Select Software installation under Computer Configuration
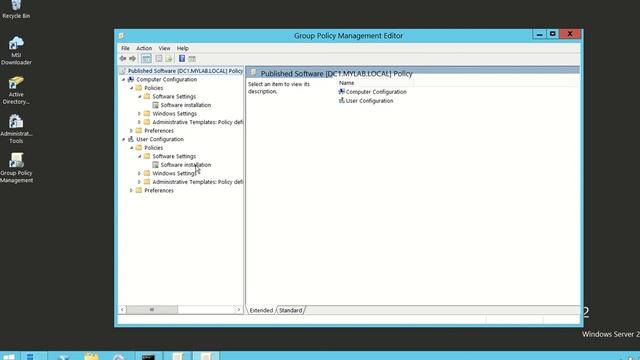 pyautogui.click(x=186, y=105)
